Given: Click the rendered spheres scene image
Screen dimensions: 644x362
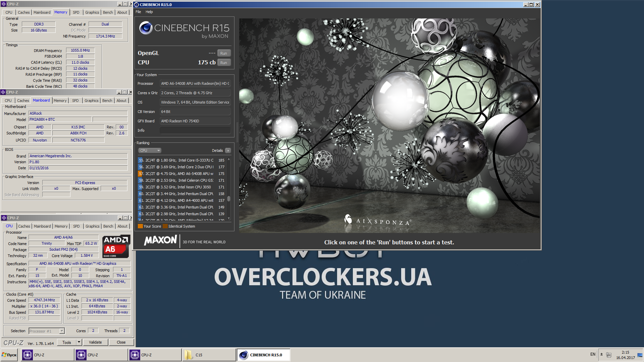Looking at the screenshot, I should pos(389,126).
